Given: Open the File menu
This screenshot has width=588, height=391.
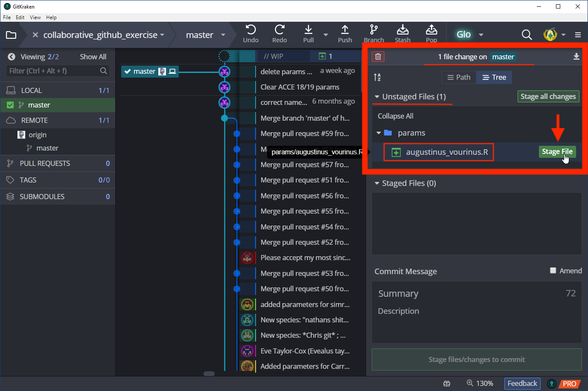Looking at the screenshot, I should click(7, 17).
